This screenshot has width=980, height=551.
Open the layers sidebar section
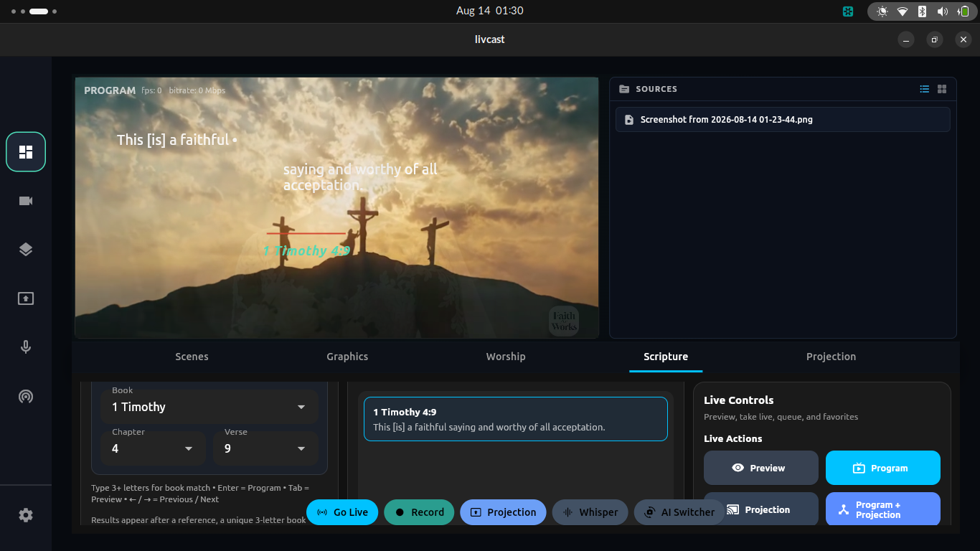tap(26, 250)
